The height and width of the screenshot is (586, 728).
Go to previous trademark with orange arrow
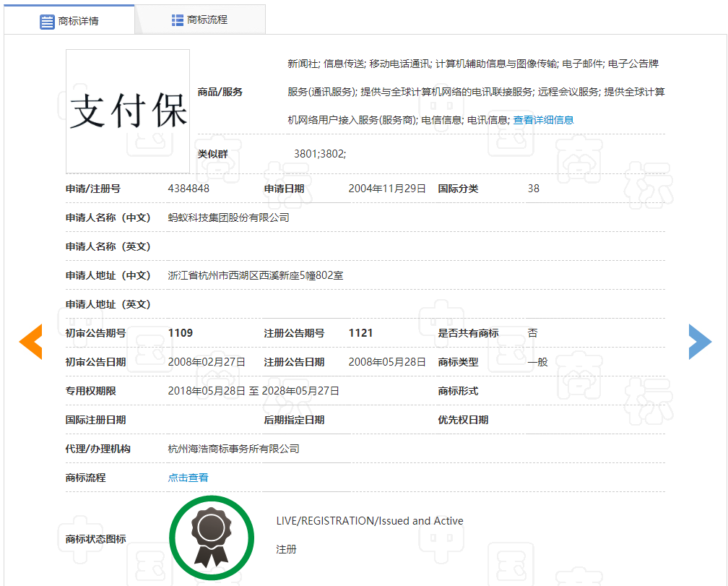click(31, 342)
